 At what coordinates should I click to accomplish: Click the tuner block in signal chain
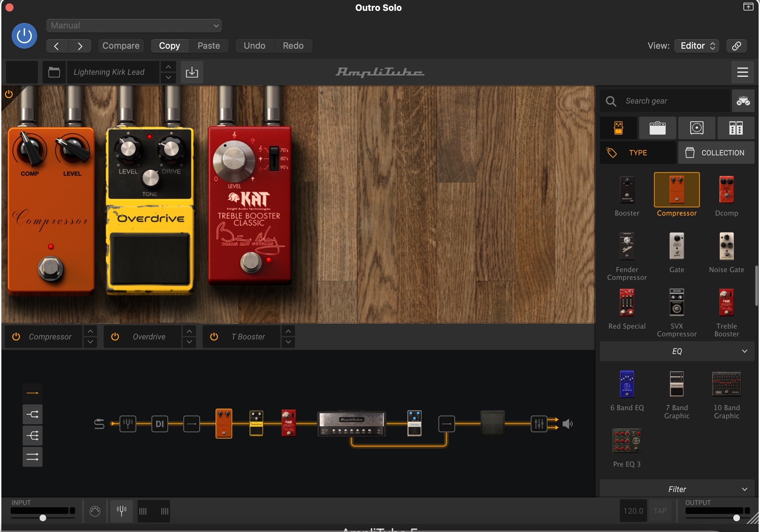point(128,423)
